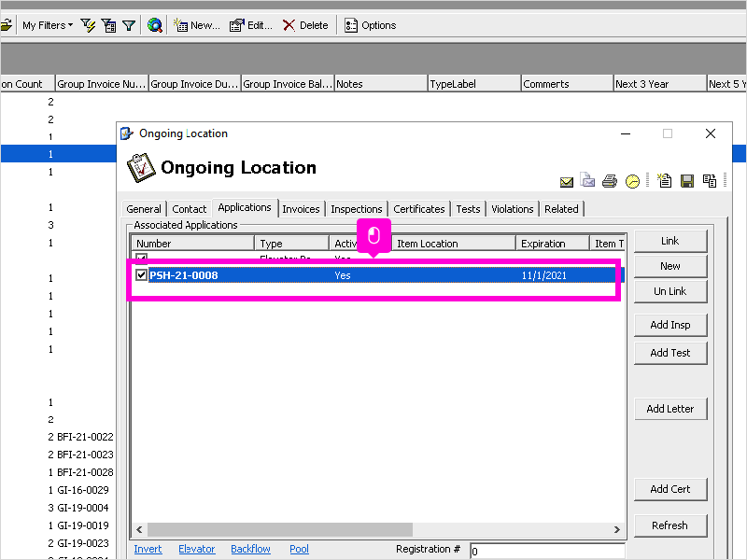The height and width of the screenshot is (560, 747).
Task: Click the New button beside applications list
Action: point(670,266)
